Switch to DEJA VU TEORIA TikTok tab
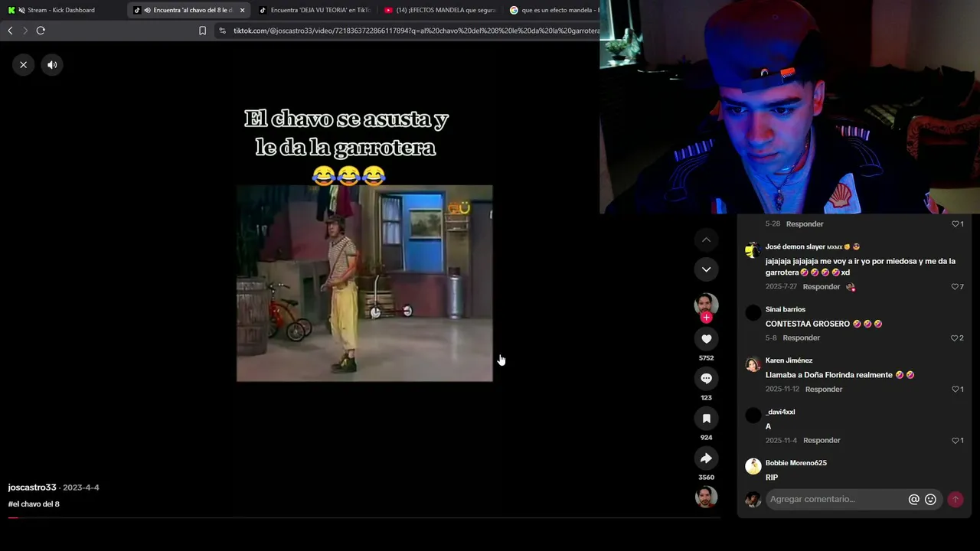Image resolution: width=980 pixels, height=551 pixels. click(x=315, y=10)
